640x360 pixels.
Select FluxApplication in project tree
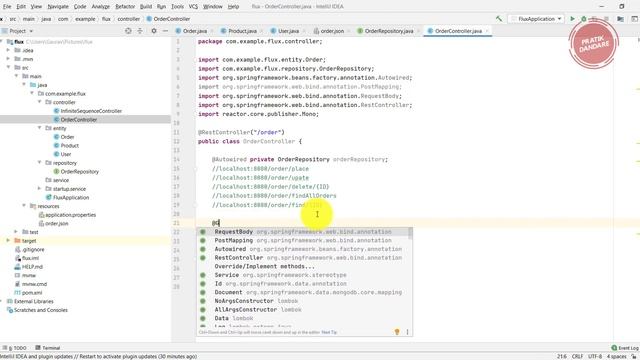click(71, 197)
